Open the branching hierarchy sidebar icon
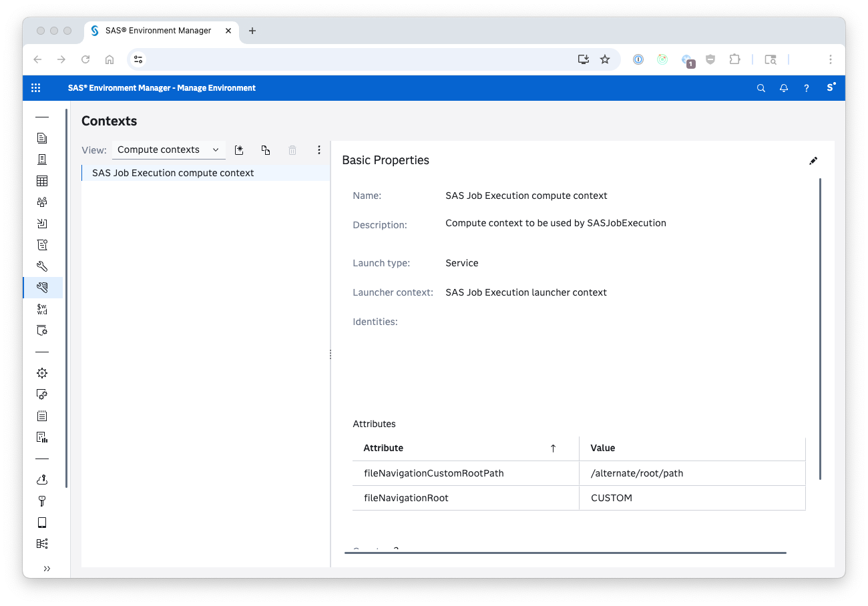 pyautogui.click(x=42, y=544)
